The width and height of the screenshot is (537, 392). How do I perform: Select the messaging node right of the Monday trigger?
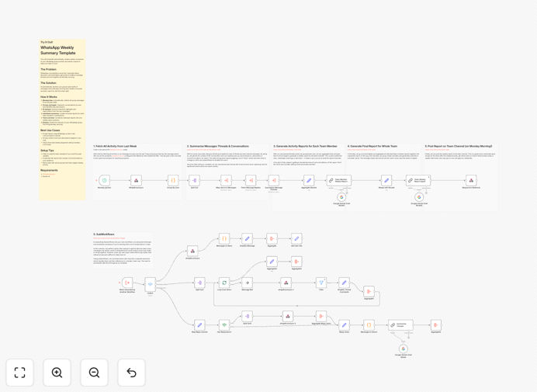pyautogui.click(x=136, y=180)
